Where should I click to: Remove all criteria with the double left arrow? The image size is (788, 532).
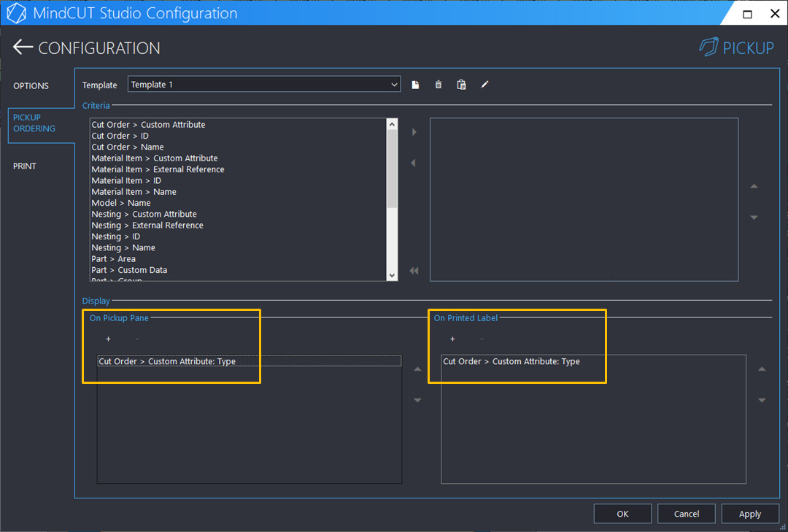414,271
